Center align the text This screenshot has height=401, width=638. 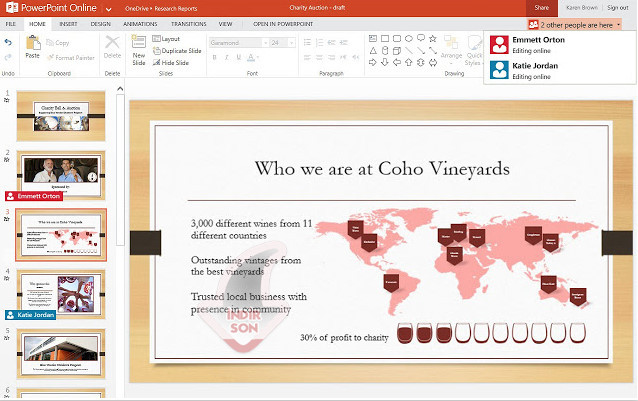pos(320,57)
